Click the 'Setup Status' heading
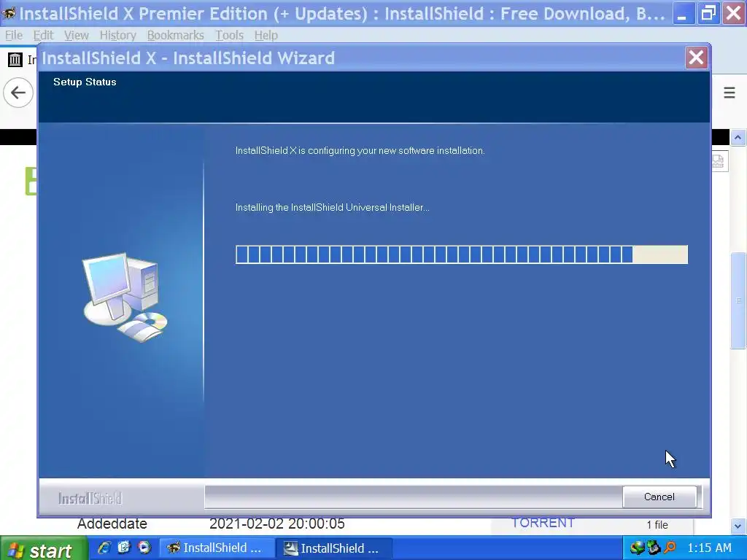Screen dimensions: 747x560 85,82
